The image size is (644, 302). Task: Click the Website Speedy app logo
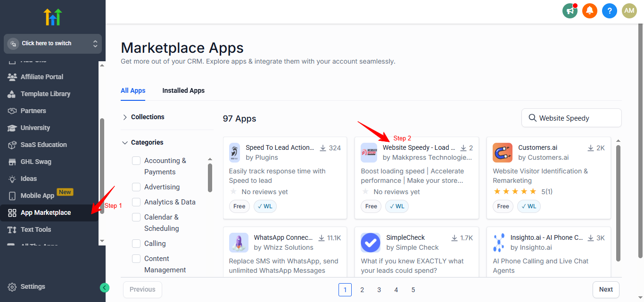[369, 153]
